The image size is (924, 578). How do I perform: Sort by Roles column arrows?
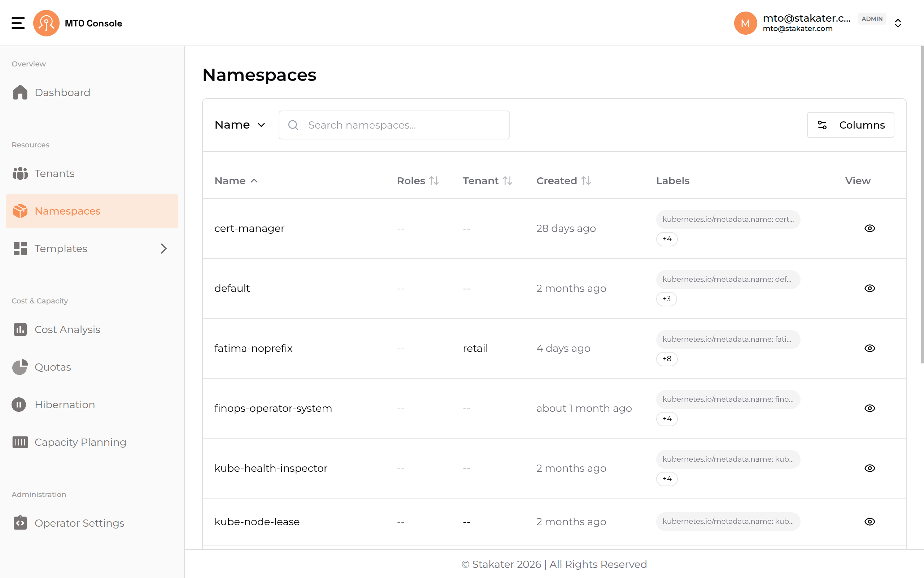(x=434, y=180)
